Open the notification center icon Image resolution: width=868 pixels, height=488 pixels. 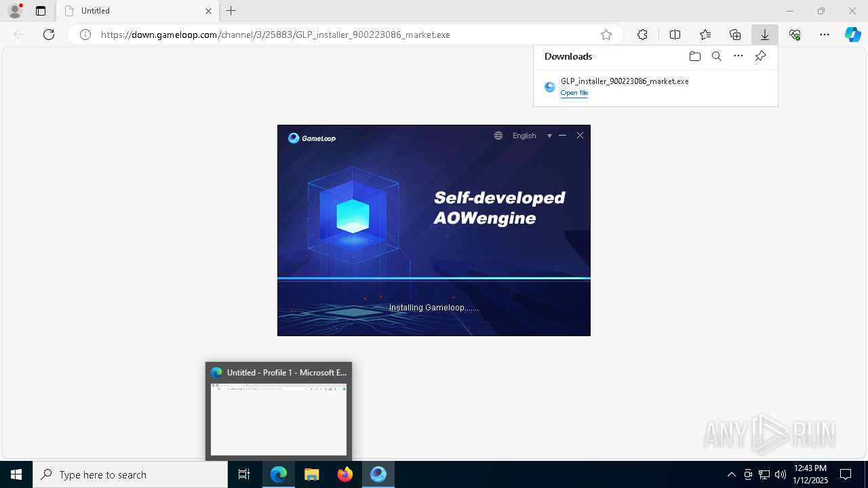pyautogui.click(x=846, y=474)
